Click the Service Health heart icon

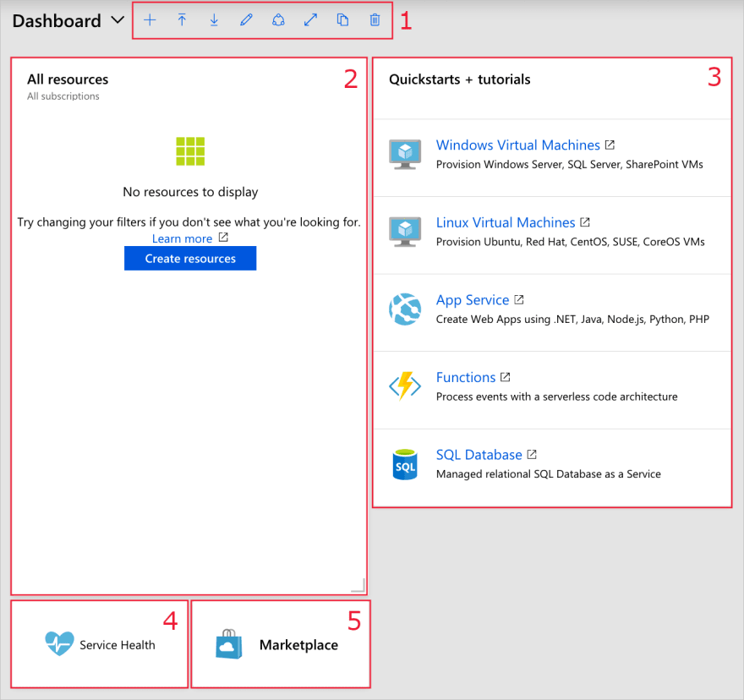coord(59,643)
